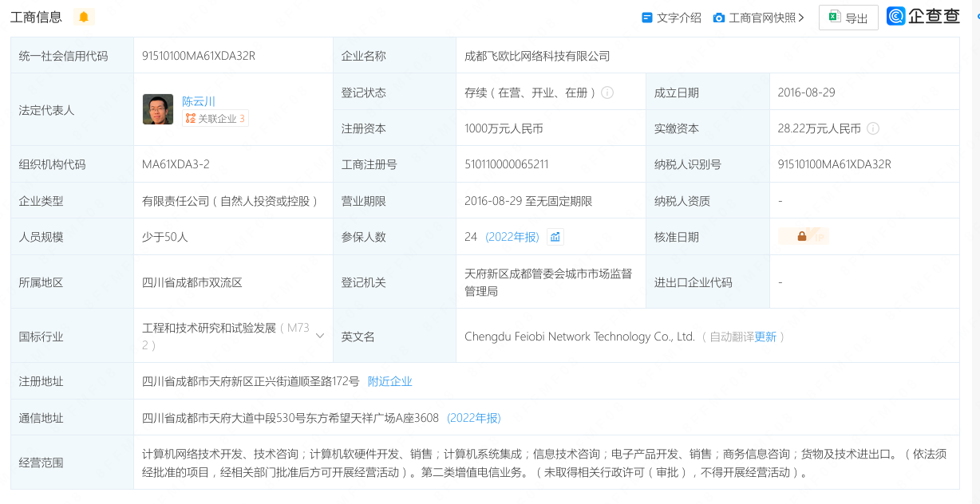
Task: Click the orange notification bell icon
Action: pos(84,17)
